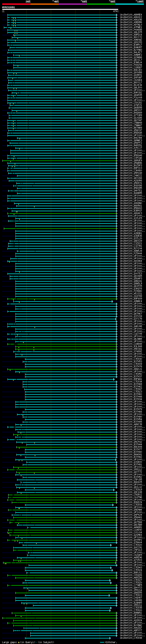Select label UniRef100_Q5QBH6
The image size is (146, 644).
coord(131,163)
